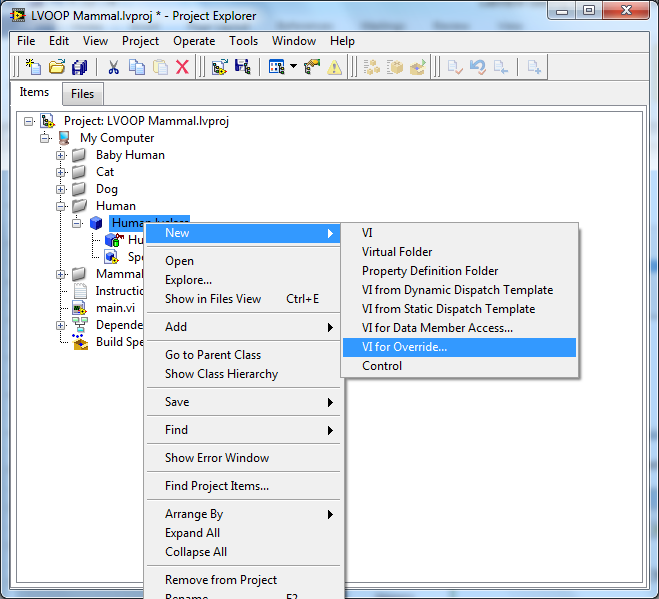The image size is (659, 599).
Task: Click the Build Specifications box icon
Action: click(80, 342)
